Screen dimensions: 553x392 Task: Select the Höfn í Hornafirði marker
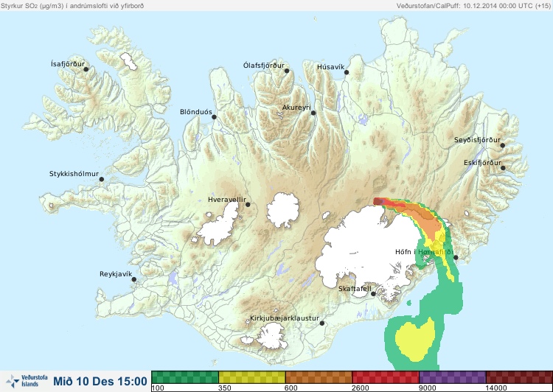coord(456,258)
